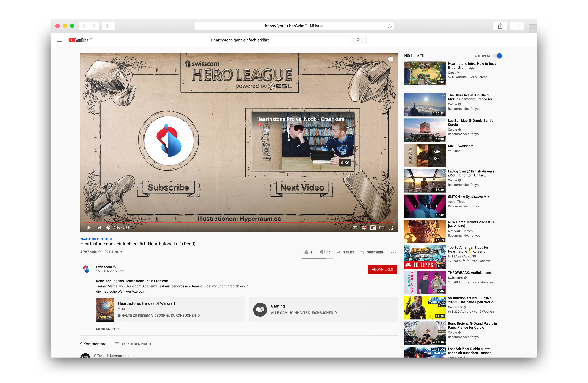Viewport: 588px width, 383px height.
Task: Toggle subtitles captions in player
Action: coord(355,227)
